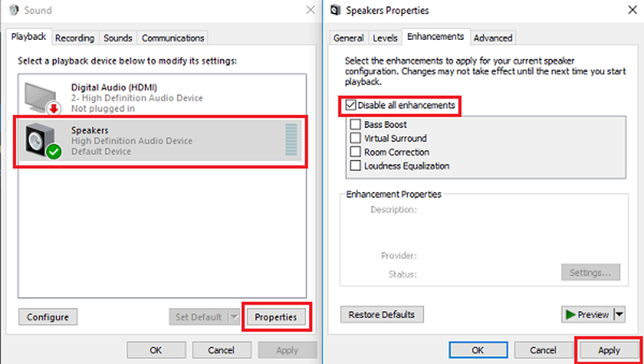
Task: Click the Sound dialog speaker title icon
Action: pos(14,10)
